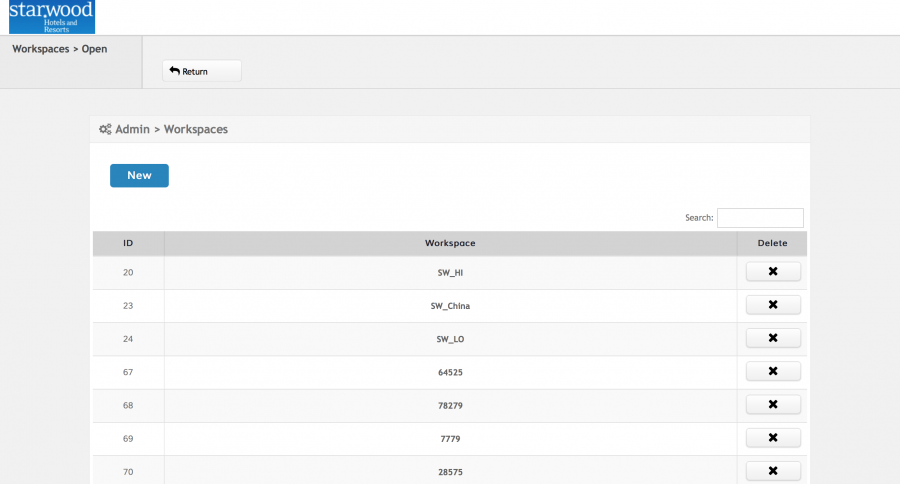Delete the SW_China workspace

[773, 305]
